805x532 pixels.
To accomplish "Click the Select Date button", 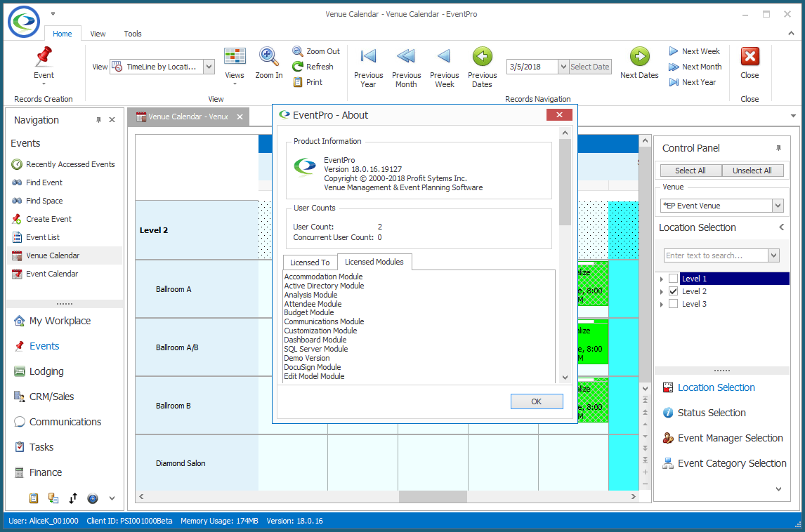I will 590,67.
